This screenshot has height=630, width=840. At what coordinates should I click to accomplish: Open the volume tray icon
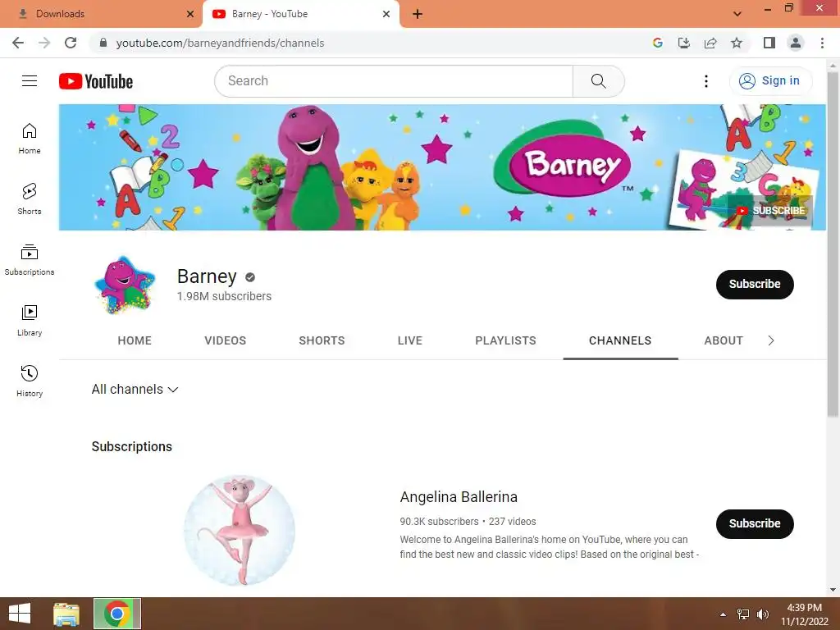[x=762, y=614]
